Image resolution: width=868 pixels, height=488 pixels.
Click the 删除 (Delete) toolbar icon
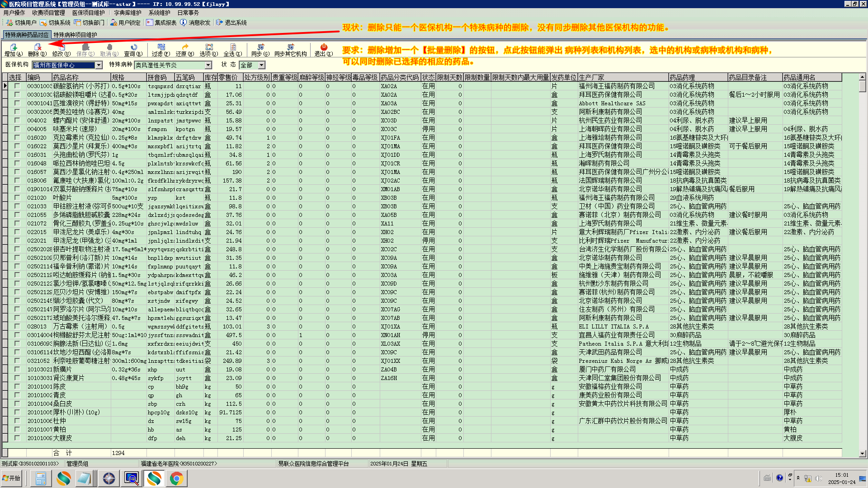pos(37,47)
